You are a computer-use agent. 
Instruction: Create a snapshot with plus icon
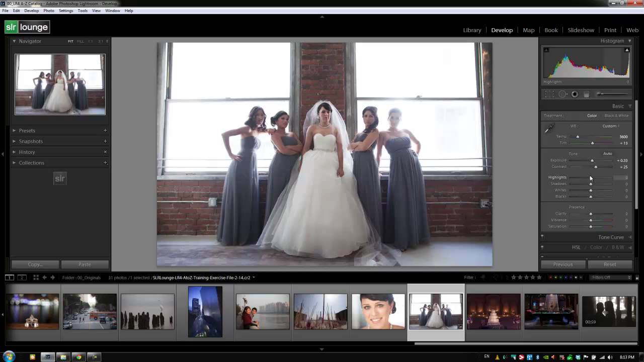105,141
